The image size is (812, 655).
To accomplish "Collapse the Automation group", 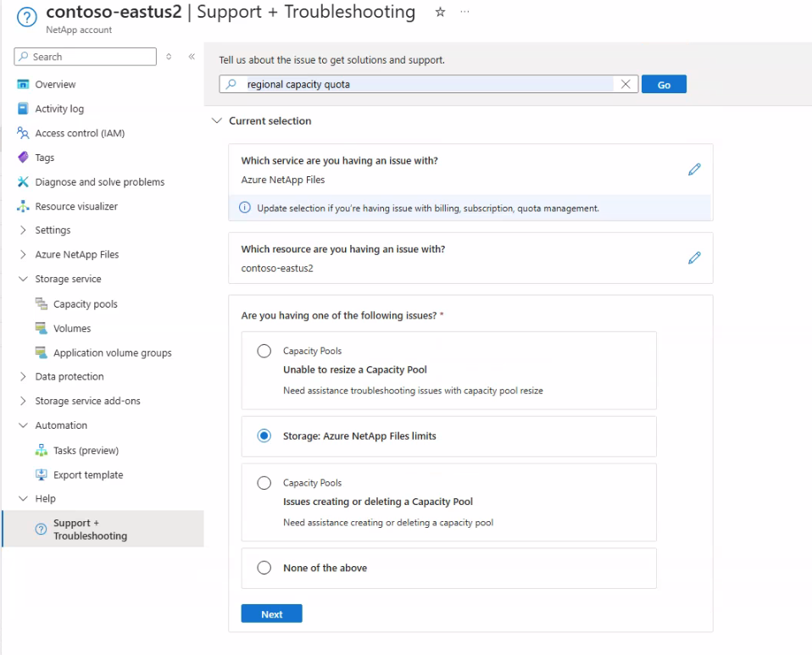I will coord(23,425).
